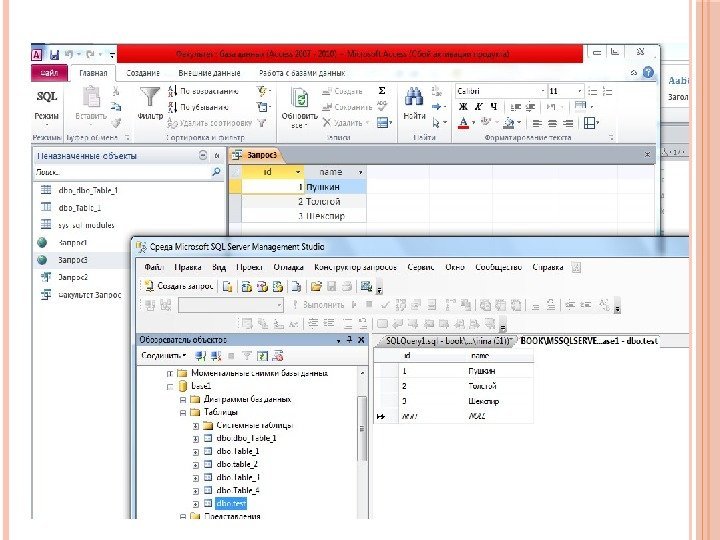The width and height of the screenshot is (720, 540).
Task: Open the id column header dropdown arrow
Action: coord(298,172)
